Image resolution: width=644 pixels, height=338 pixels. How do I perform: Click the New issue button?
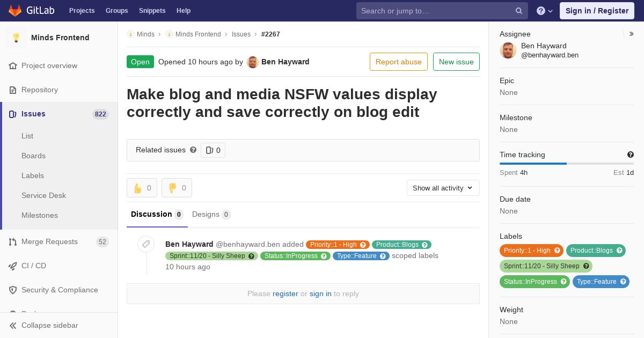pyautogui.click(x=456, y=62)
